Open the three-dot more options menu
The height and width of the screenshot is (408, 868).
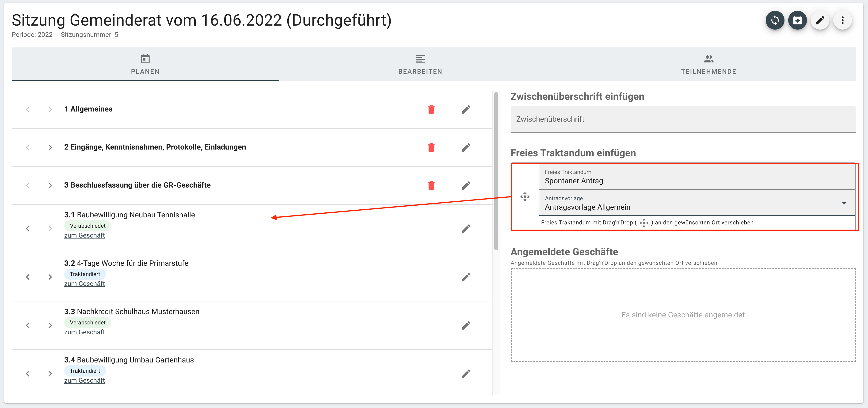(x=842, y=20)
